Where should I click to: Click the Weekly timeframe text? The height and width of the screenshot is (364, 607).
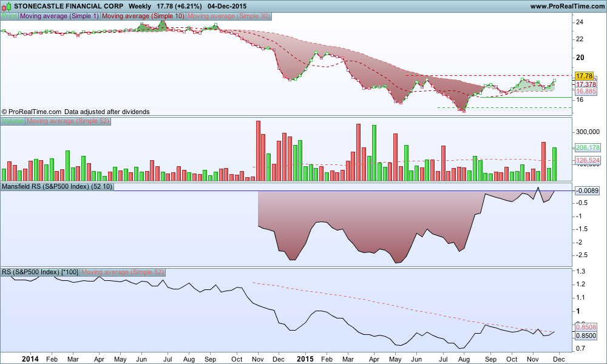pyautogui.click(x=140, y=6)
